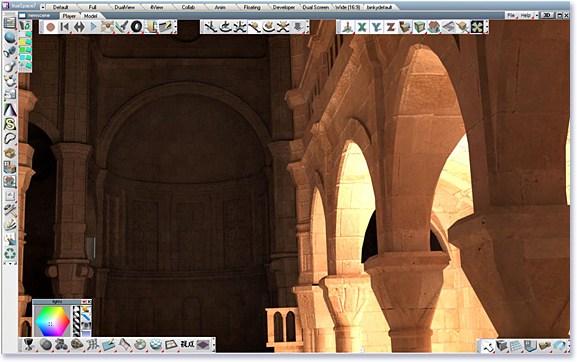Jump to animation start with rewind icon
This screenshot has height=362, width=577.
(65, 27)
